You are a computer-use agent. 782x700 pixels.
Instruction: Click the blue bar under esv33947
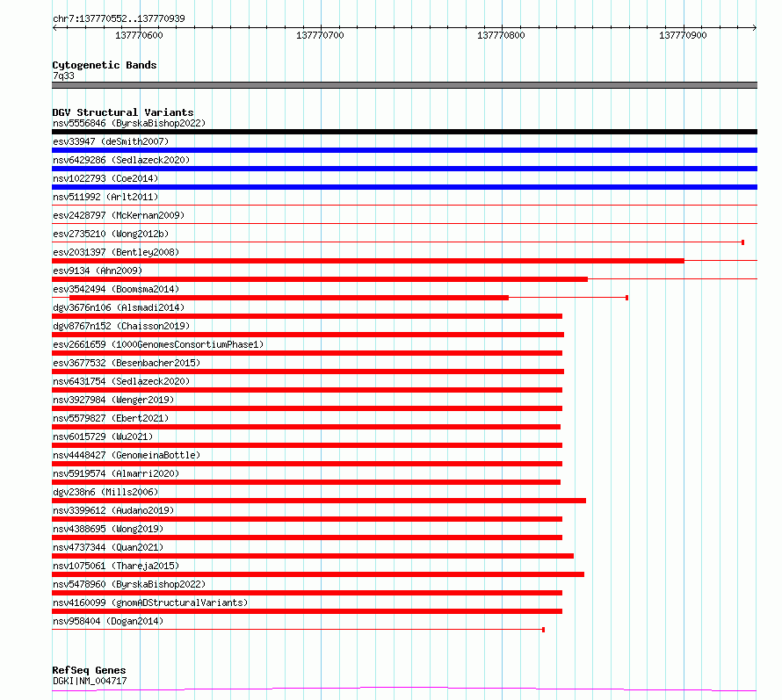pyautogui.click(x=404, y=150)
